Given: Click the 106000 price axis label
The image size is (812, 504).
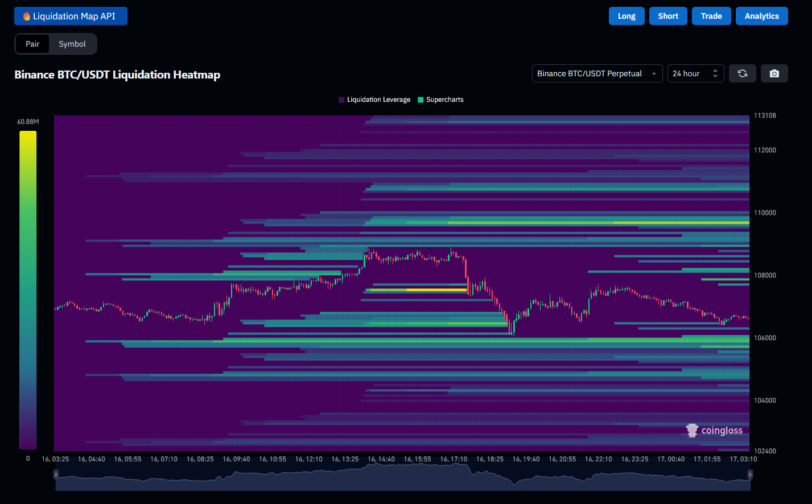Looking at the screenshot, I should 765,338.
